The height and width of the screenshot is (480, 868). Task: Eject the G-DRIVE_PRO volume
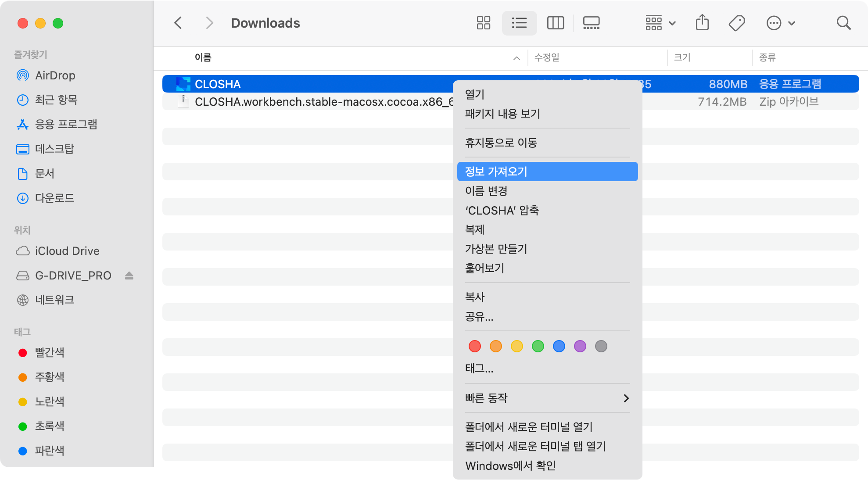pos(129,276)
